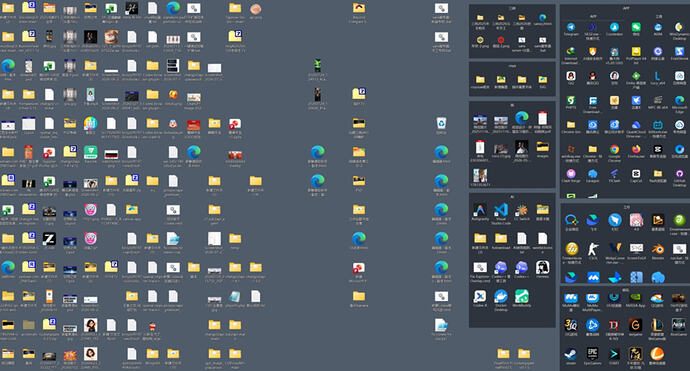
Task: Launch the League of Legends icon
Action: pos(657,325)
